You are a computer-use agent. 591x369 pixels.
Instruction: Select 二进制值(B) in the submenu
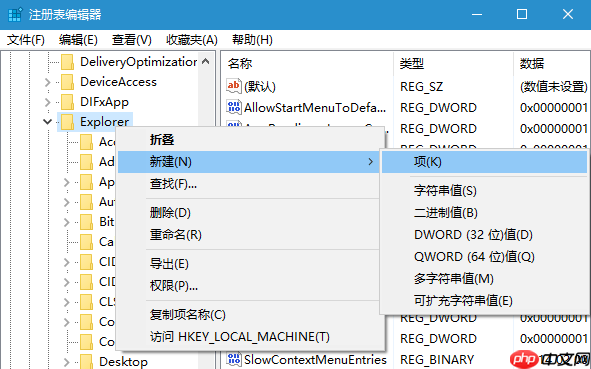point(485,213)
